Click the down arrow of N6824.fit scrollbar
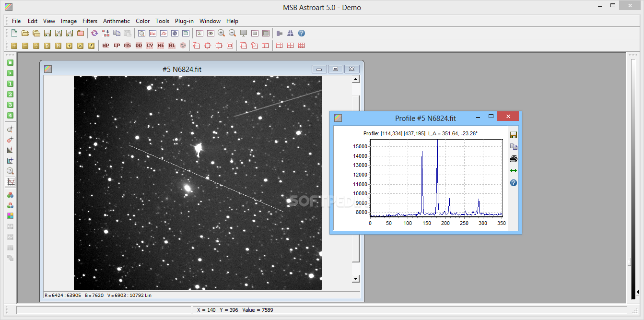 (355, 279)
